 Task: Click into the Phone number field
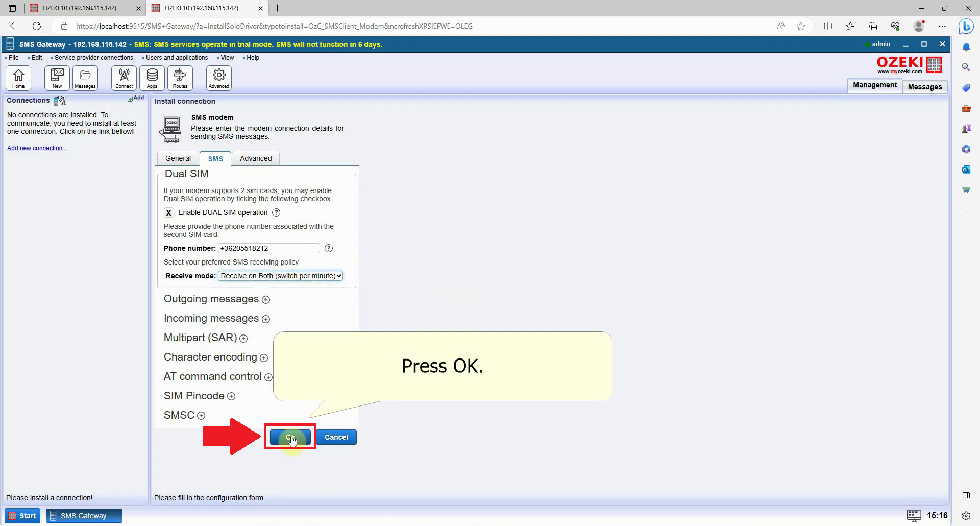coord(268,248)
